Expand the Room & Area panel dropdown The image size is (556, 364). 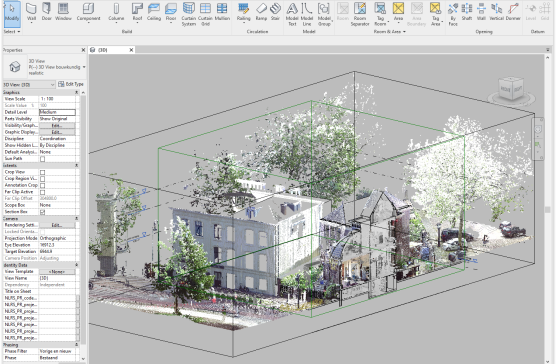point(389,32)
